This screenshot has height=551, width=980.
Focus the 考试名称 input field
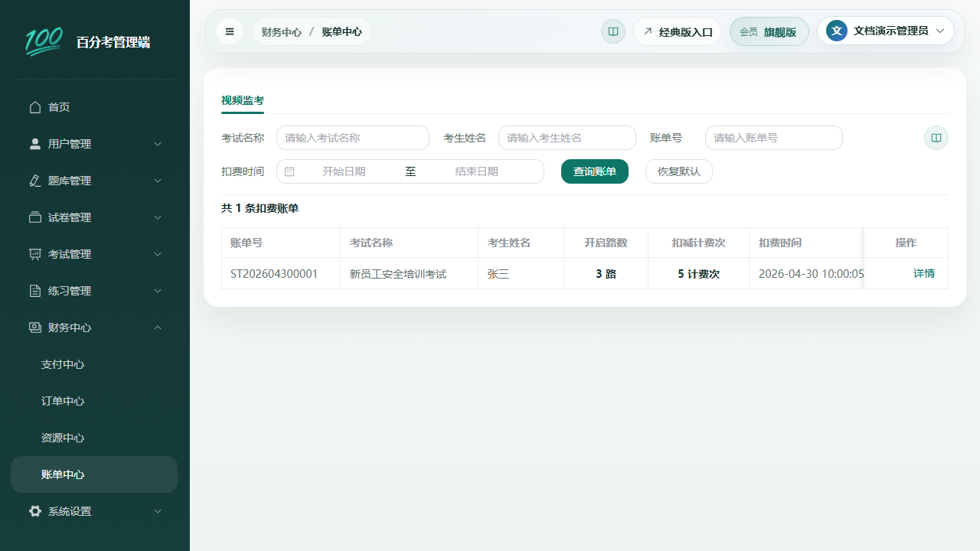point(353,138)
